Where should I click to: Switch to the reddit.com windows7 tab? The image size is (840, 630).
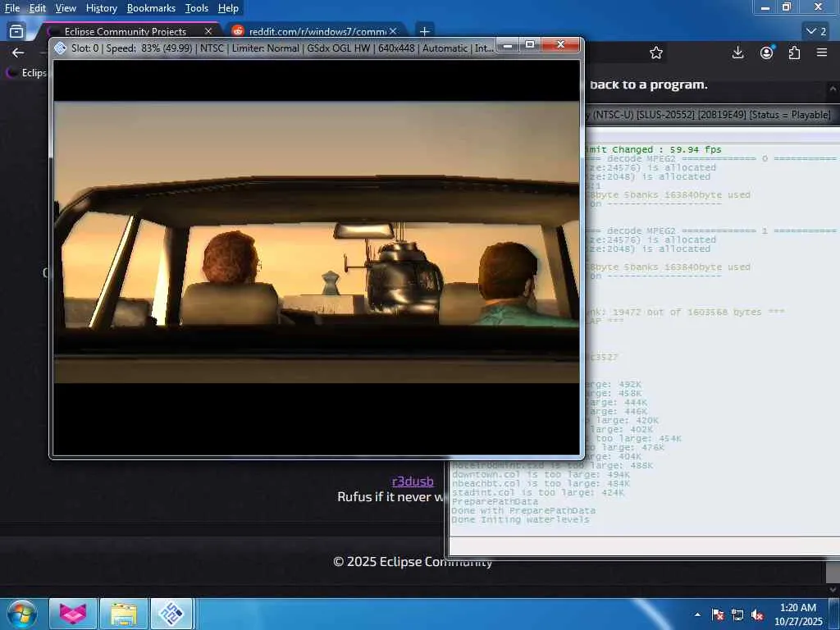click(x=316, y=31)
